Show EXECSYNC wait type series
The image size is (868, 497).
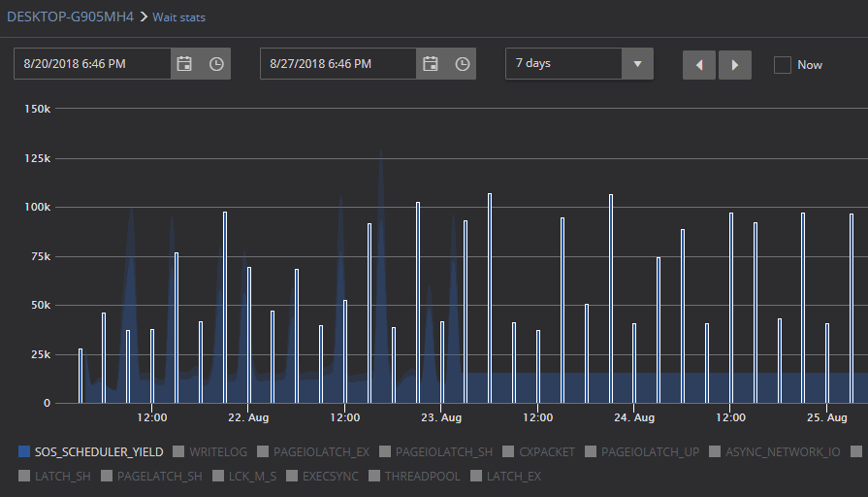coord(323,476)
